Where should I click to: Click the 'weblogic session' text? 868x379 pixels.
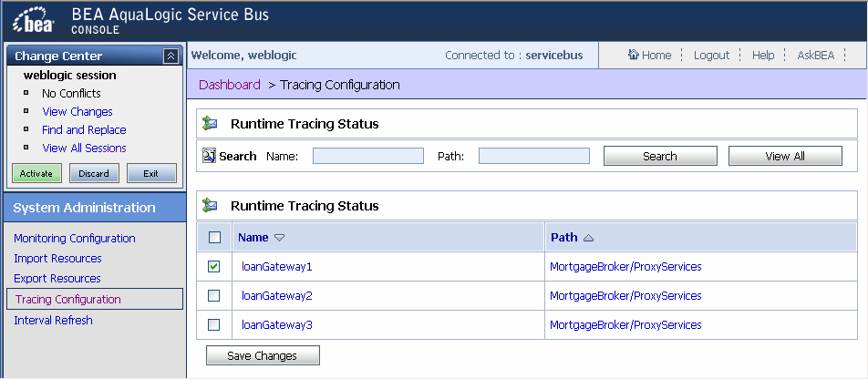(69, 76)
